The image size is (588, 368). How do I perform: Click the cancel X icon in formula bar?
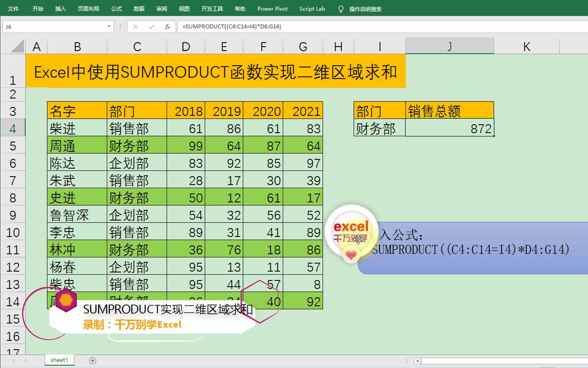coord(135,27)
